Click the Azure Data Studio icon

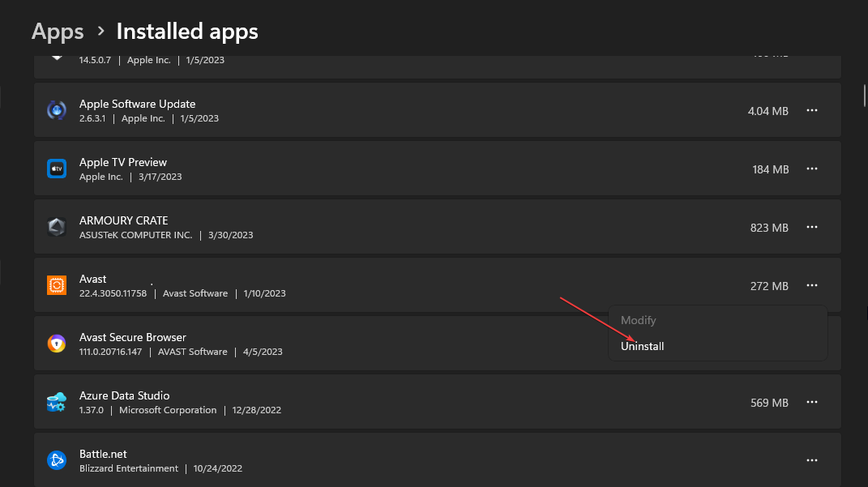(57, 403)
